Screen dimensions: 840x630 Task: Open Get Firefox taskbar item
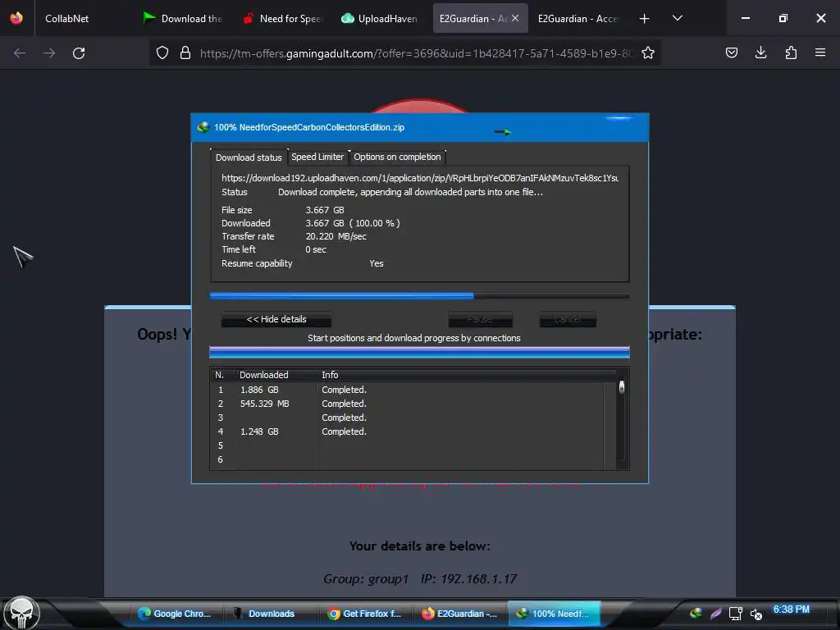tap(364, 614)
